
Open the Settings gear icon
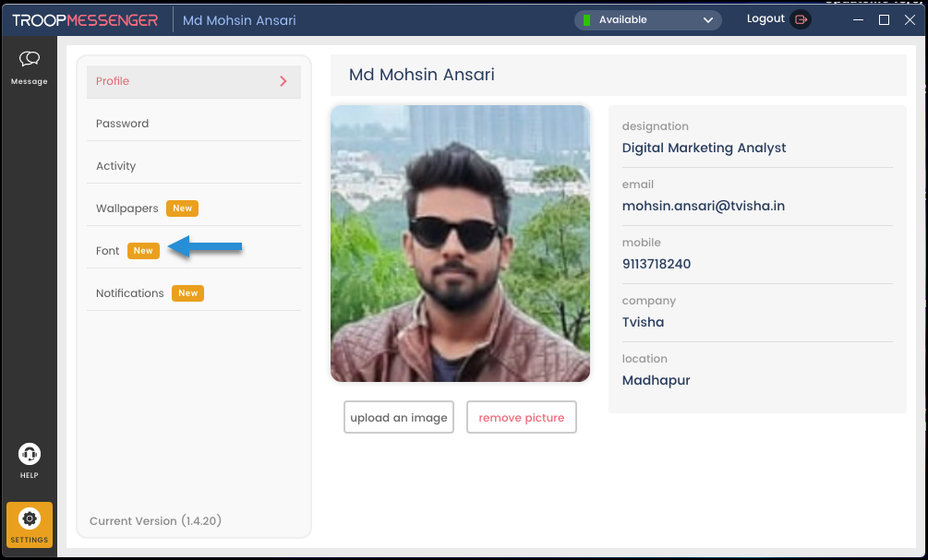tap(30, 519)
